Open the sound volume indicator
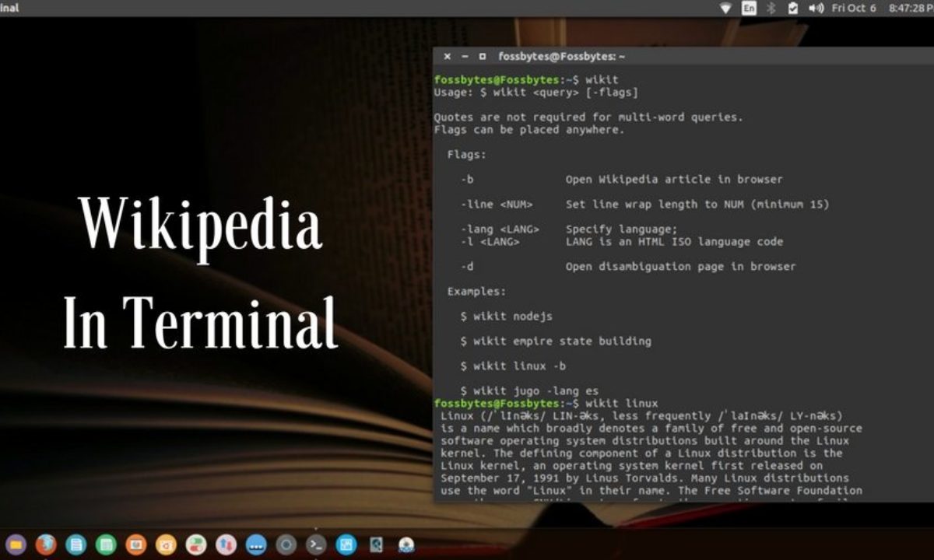Image resolution: width=934 pixels, height=560 pixels. pyautogui.click(x=816, y=8)
